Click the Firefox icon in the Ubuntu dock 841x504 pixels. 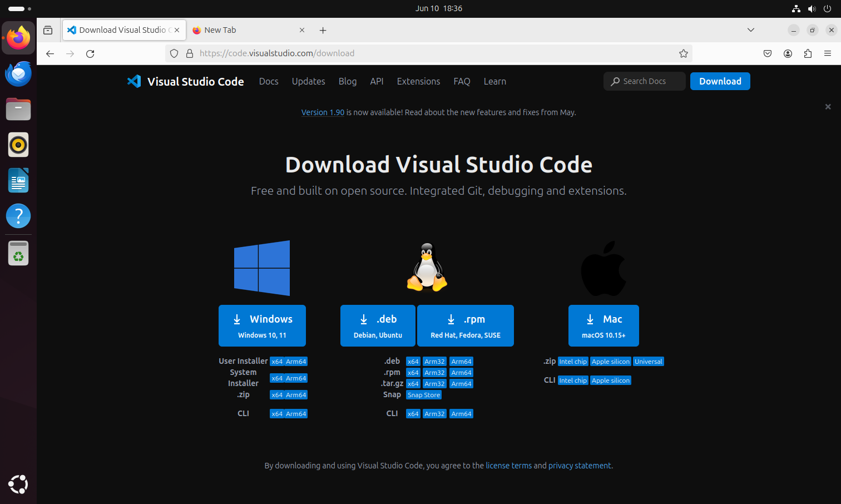click(18, 38)
